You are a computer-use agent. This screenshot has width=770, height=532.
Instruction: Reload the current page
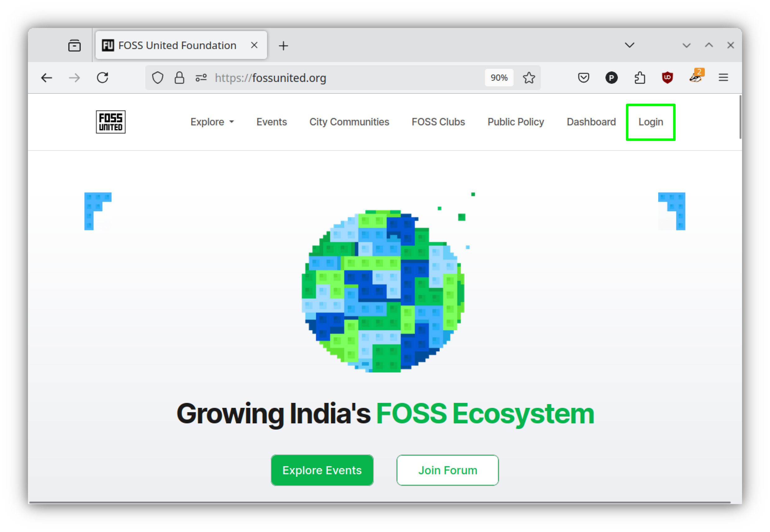pos(103,77)
